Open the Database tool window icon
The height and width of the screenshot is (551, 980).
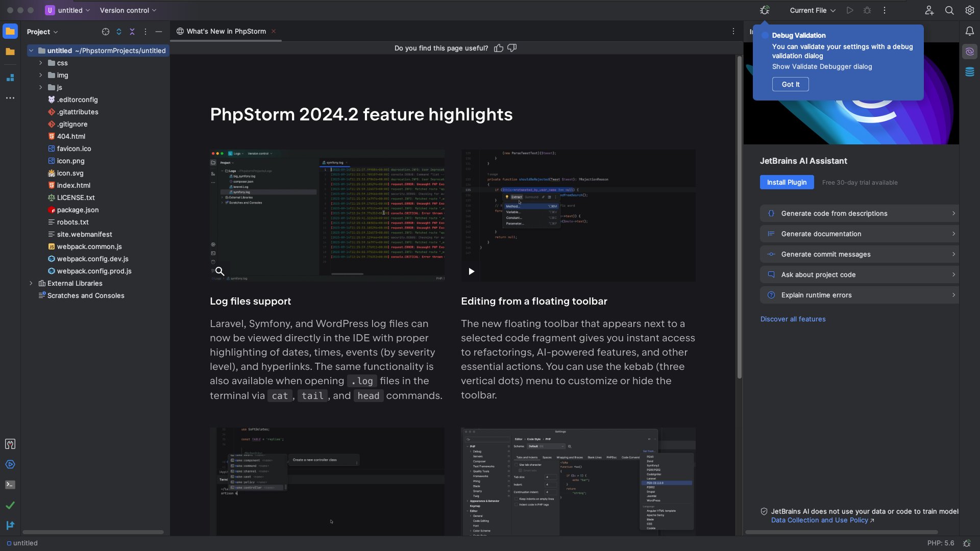[970, 72]
